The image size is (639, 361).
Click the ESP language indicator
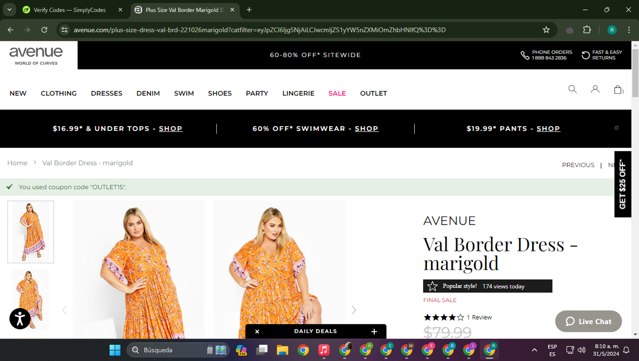tap(552, 350)
